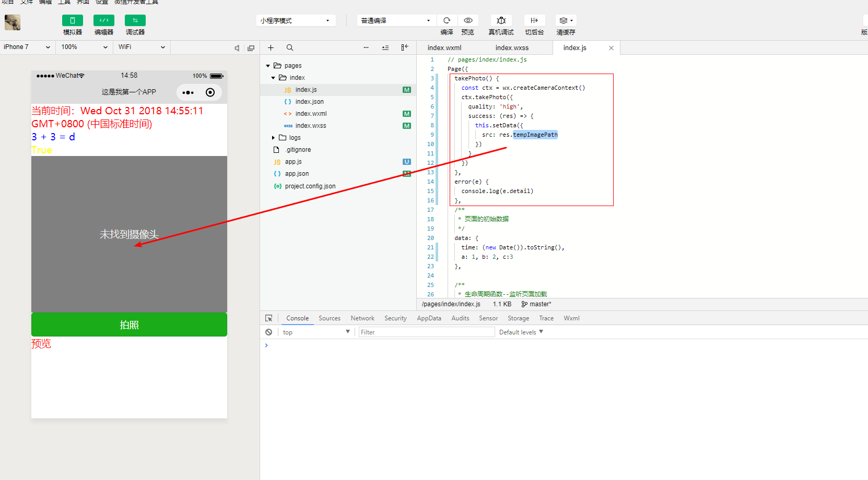Toggle the Debugger panel button
868x480 pixels.
tap(135, 20)
